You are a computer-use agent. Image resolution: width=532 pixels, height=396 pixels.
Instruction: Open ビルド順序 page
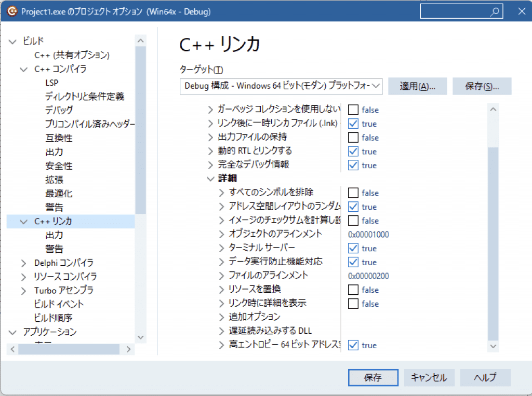click(x=53, y=318)
